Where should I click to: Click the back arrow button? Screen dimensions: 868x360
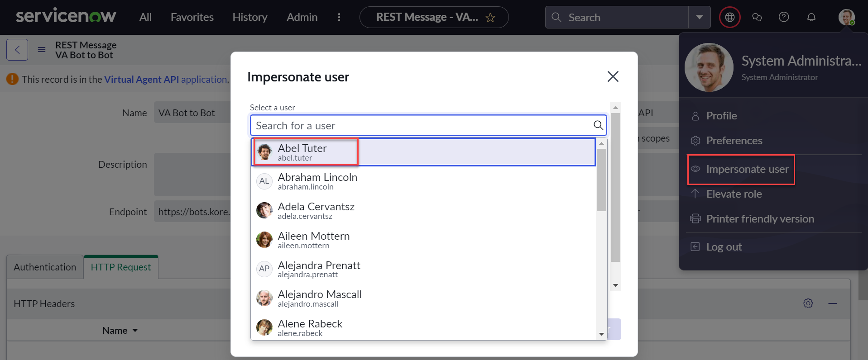[17, 50]
